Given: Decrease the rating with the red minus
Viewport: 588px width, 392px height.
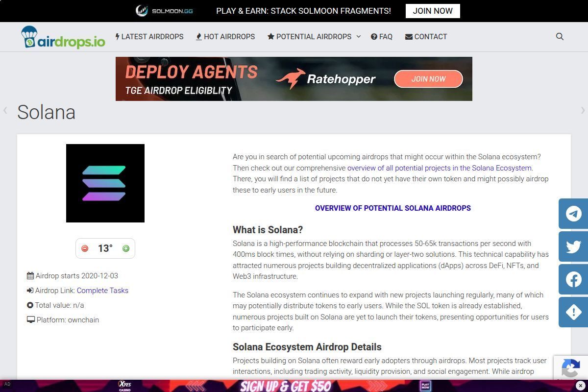Looking at the screenshot, I should pos(84,248).
